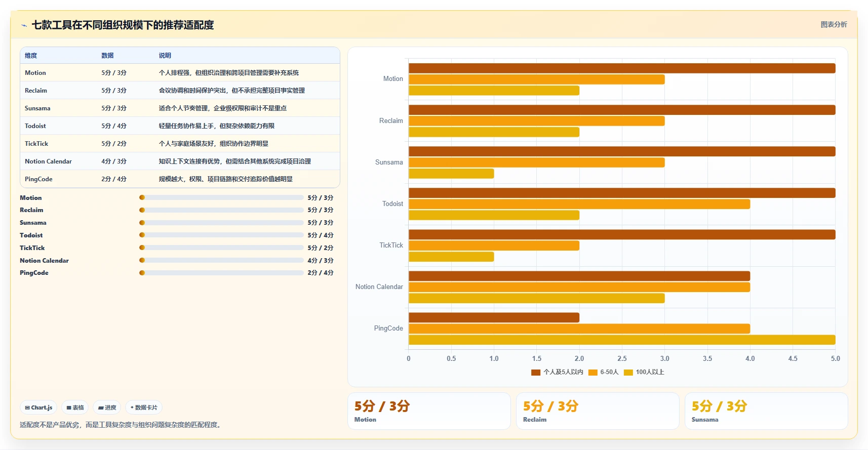
Task: Click the Notion Calendar progress bar
Action: coord(221,260)
